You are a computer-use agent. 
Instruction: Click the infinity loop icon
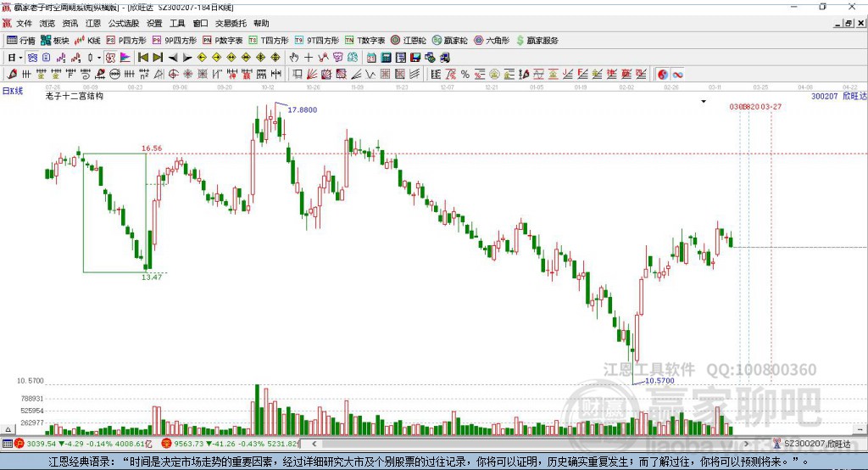click(677, 75)
